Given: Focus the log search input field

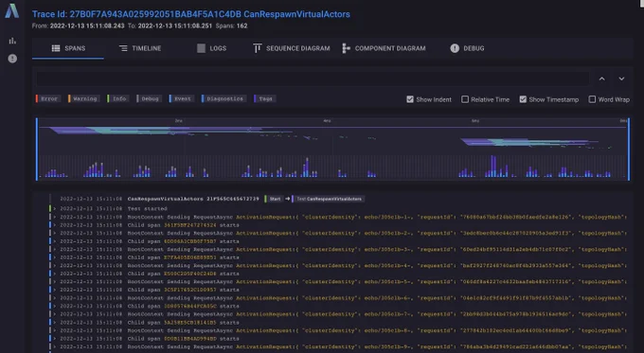Looking at the screenshot, I should (313, 79).
